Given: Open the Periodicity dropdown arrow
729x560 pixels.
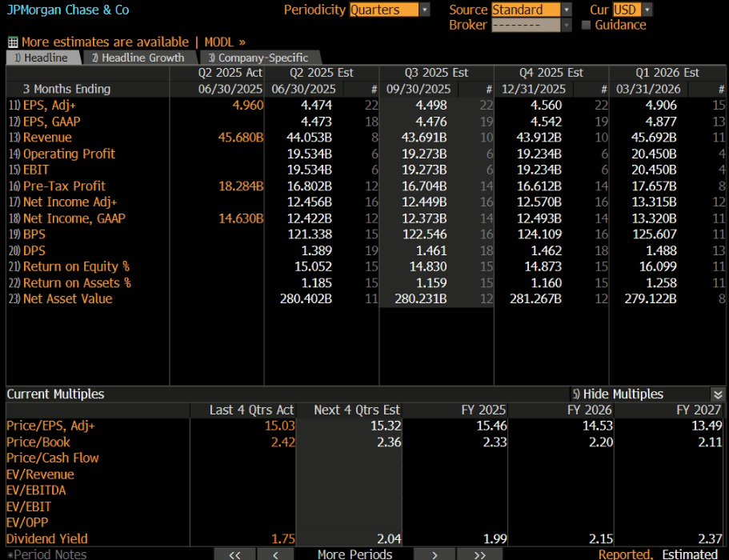Looking at the screenshot, I should coord(425,10).
